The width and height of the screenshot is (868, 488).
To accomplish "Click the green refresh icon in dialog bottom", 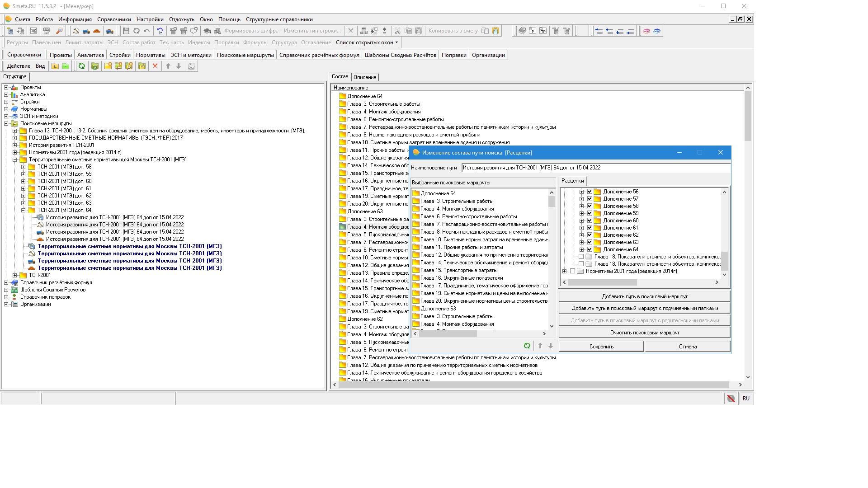I will click(x=527, y=346).
